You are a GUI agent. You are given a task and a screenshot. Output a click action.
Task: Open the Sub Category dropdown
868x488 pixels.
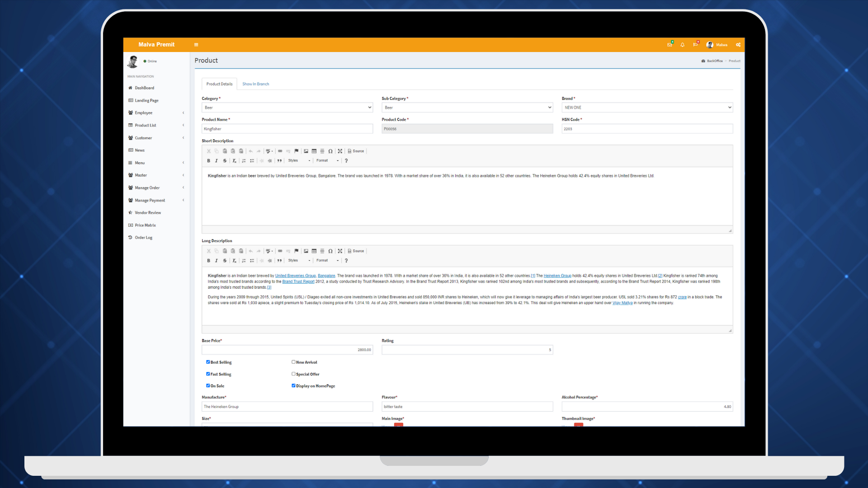pyautogui.click(x=467, y=108)
